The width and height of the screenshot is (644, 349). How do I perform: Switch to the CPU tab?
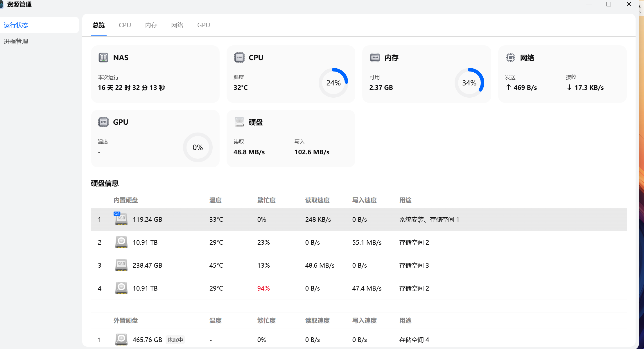[x=125, y=25]
